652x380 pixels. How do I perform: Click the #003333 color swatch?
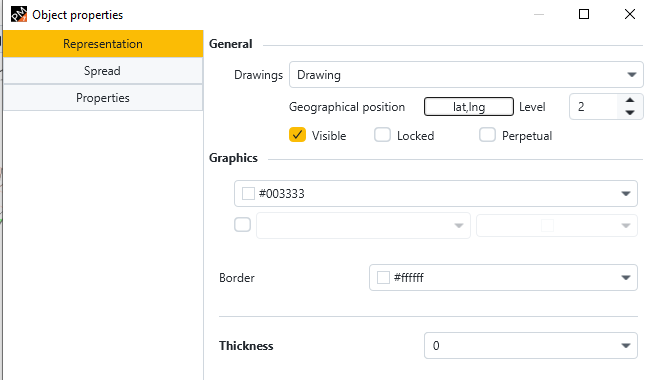click(x=248, y=194)
